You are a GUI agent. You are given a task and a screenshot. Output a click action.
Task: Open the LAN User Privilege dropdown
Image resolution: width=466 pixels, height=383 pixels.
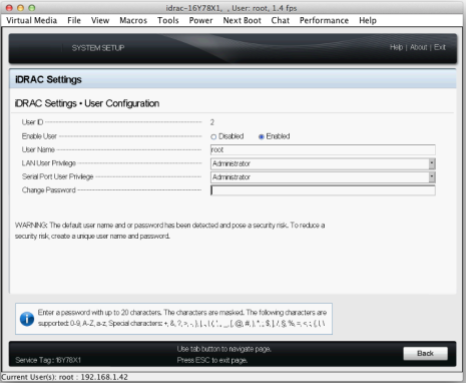coord(323,163)
